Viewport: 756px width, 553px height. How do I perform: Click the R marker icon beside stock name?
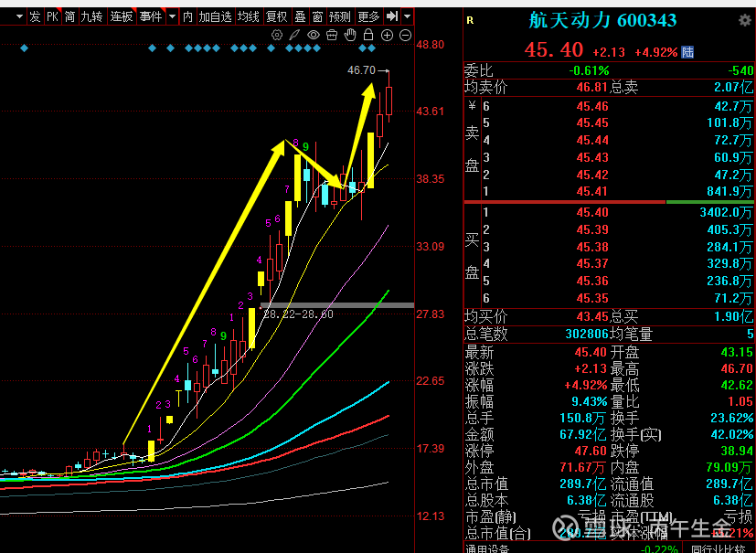tap(470, 20)
